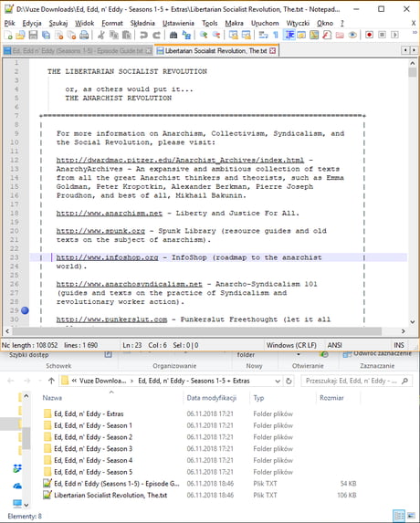Expand hidden path chevron in Explorer address bar
Screen dimensions: 420x523
74,381
